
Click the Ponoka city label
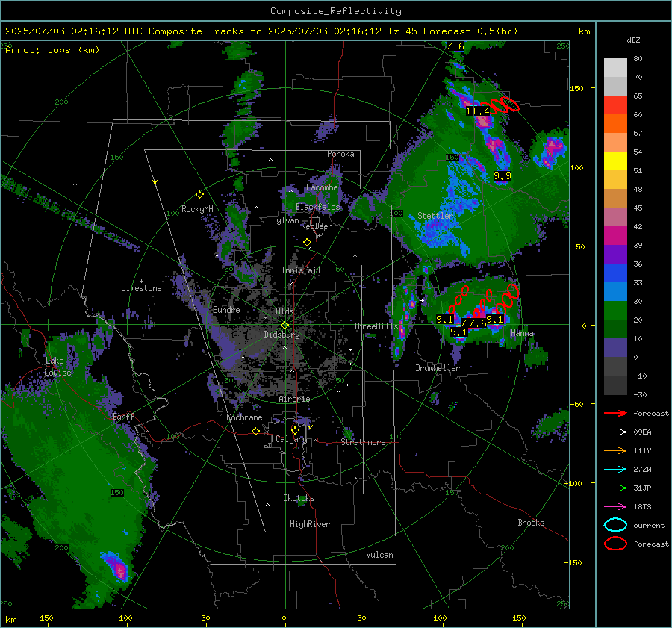tap(340, 154)
